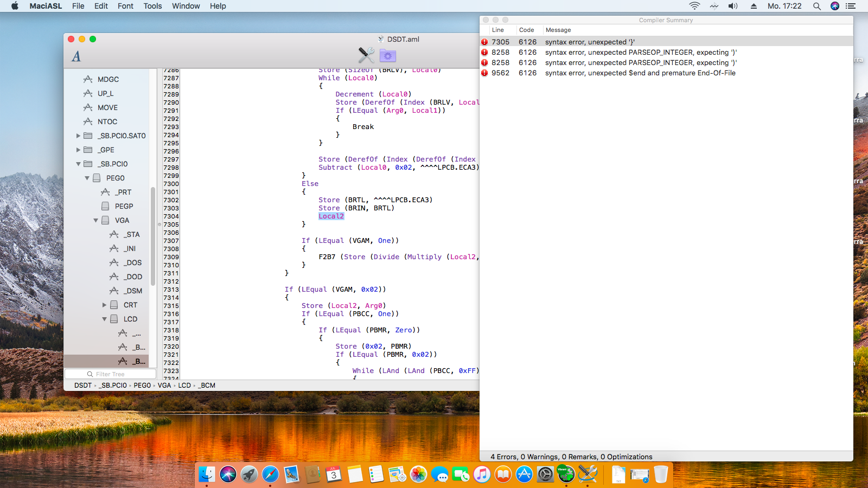Open Safari from the dock
The width and height of the screenshot is (868, 488).
(270, 474)
